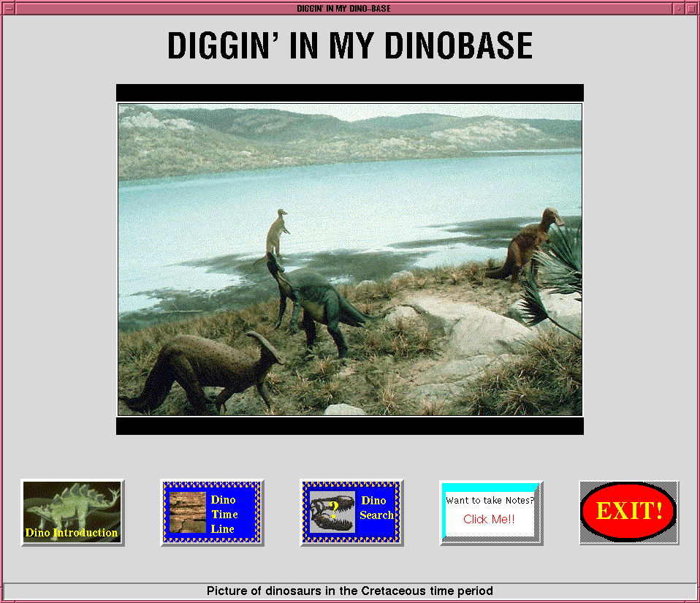Click the red 'Click Me!!' notes text
Viewport: 700px width, 603px height.
(489, 519)
